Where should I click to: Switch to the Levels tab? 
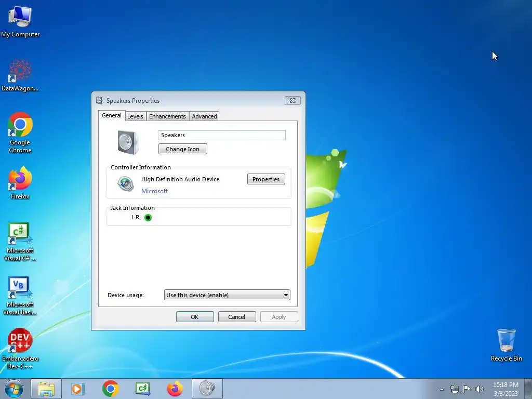[135, 116]
